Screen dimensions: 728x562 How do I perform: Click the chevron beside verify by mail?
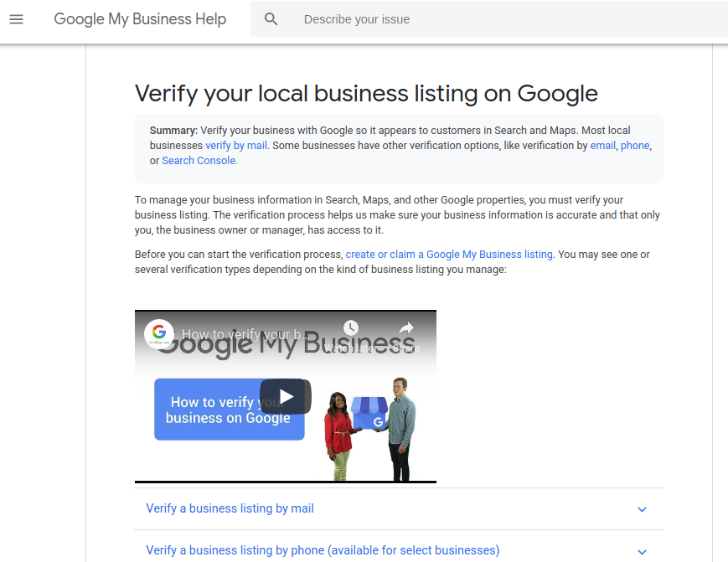point(642,509)
